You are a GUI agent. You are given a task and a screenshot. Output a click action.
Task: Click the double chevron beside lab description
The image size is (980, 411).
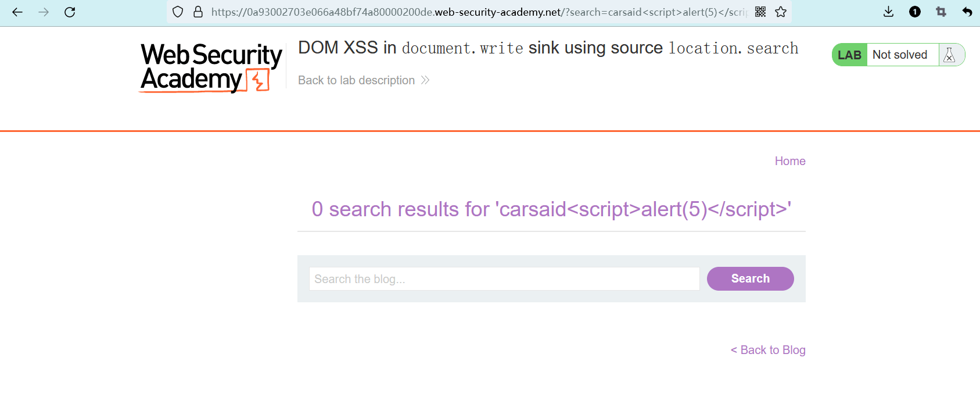click(x=425, y=80)
